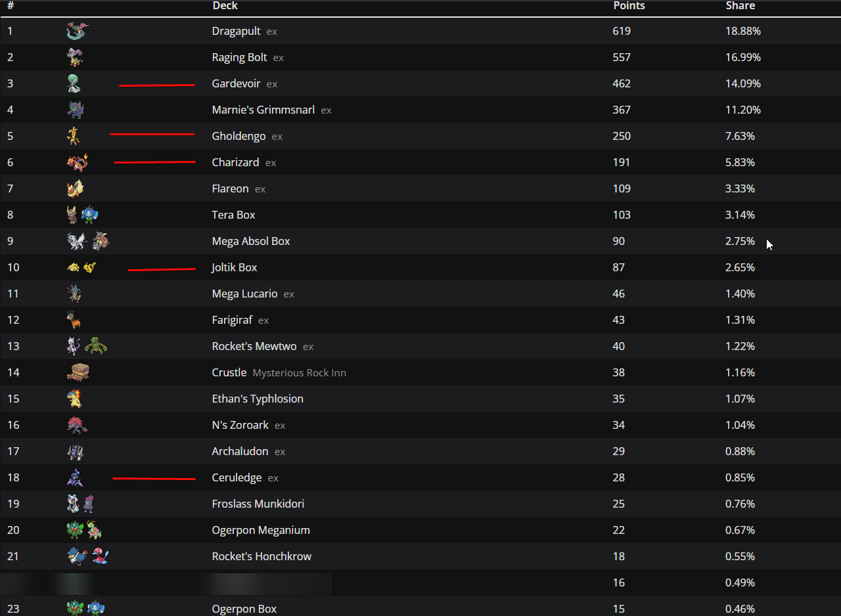View the Gholdengo ex deck
This screenshot has height=616, width=841.
click(x=247, y=136)
